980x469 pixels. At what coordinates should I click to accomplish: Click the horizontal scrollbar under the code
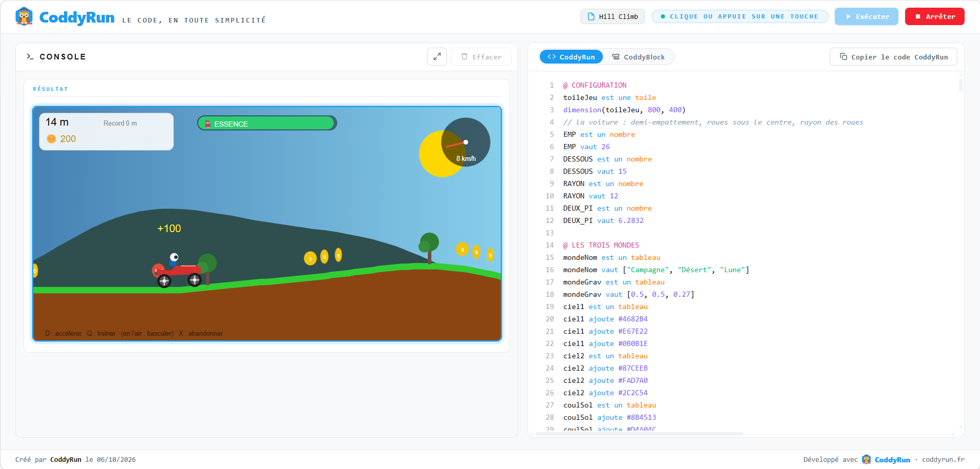coord(639,434)
